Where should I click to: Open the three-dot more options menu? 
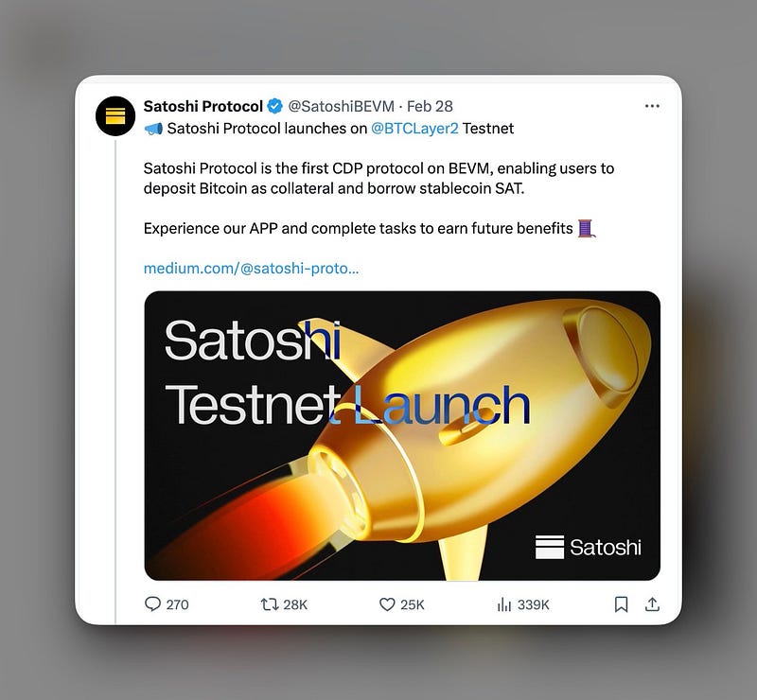[652, 106]
